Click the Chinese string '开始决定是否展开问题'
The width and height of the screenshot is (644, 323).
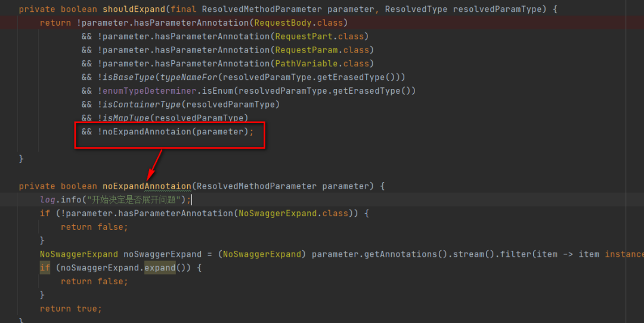tap(134, 199)
